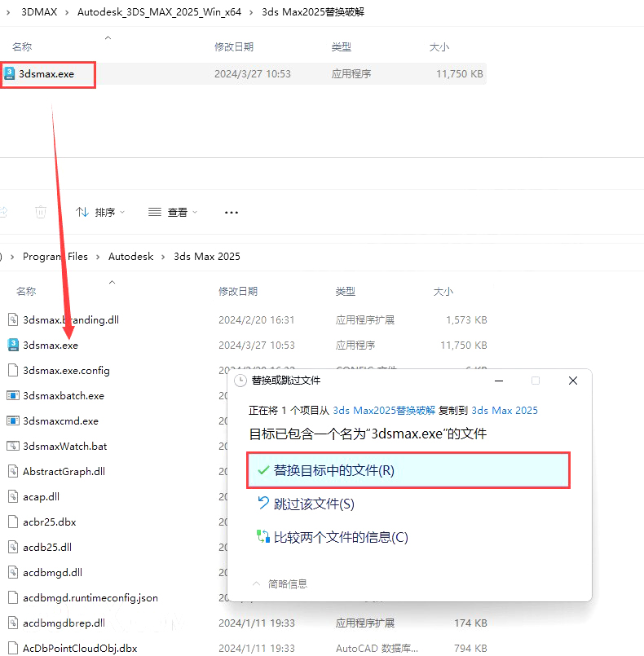Viewport: 644px width, 656px height.
Task: Select the 3dsmaxWatch.bat filename
Action: click(65, 446)
